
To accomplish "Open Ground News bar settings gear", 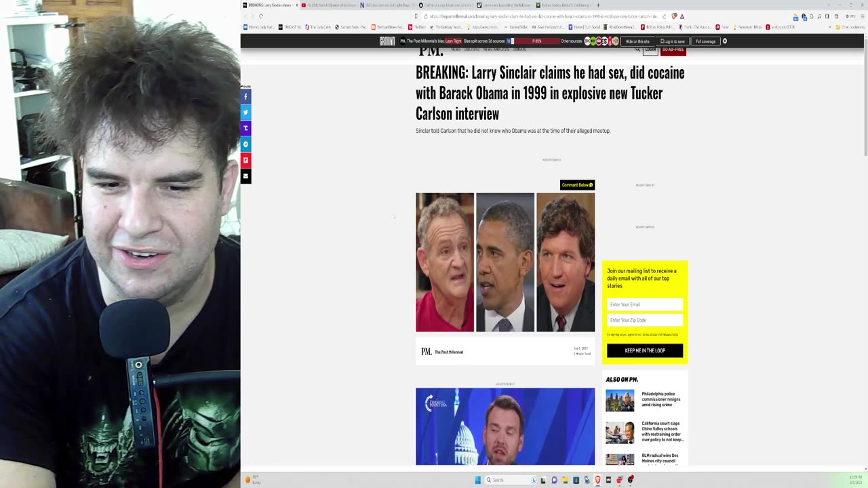I will coord(725,41).
